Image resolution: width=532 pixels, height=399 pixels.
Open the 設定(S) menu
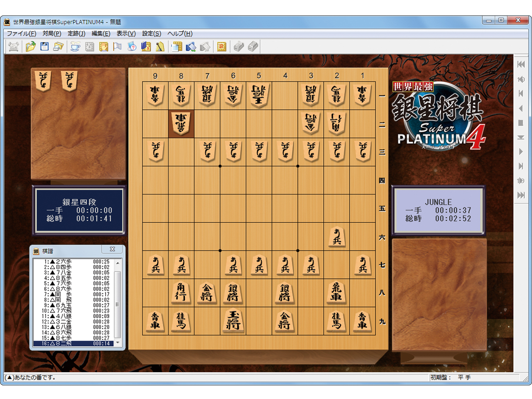tap(150, 34)
